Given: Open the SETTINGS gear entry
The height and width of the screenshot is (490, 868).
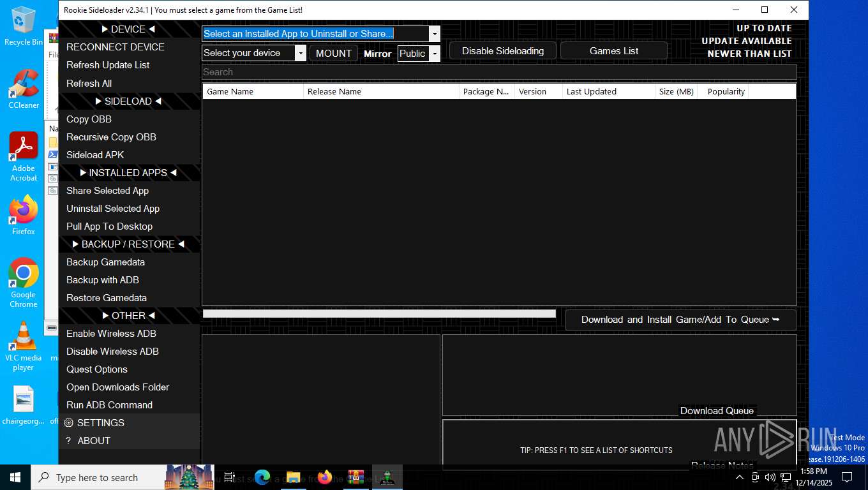Looking at the screenshot, I should (x=130, y=422).
